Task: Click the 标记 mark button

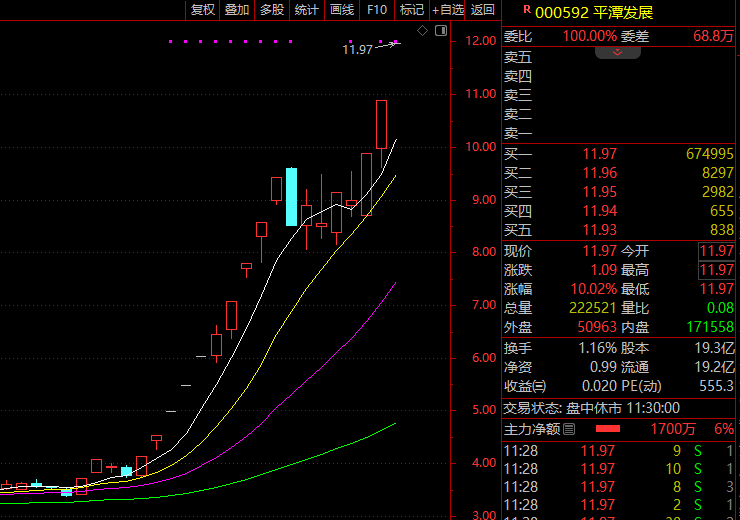Action: pos(412,10)
